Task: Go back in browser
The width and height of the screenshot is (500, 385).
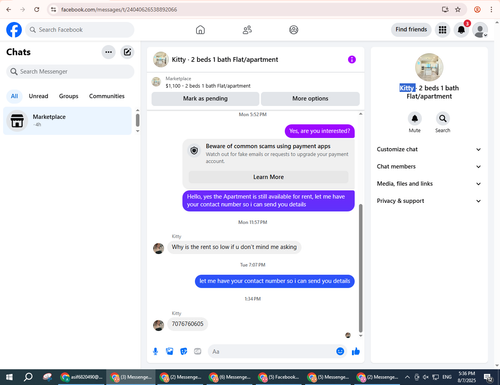Action: pyautogui.click(x=9, y=9)
